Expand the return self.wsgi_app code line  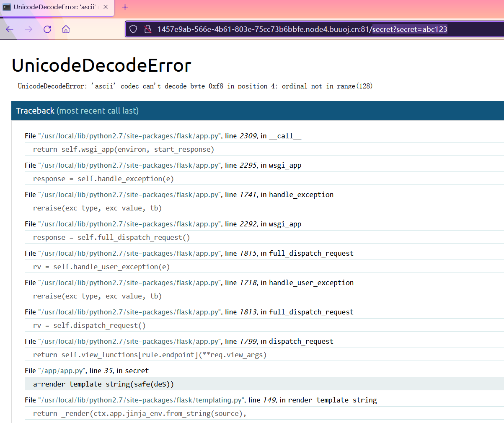[x=124, y=149]
